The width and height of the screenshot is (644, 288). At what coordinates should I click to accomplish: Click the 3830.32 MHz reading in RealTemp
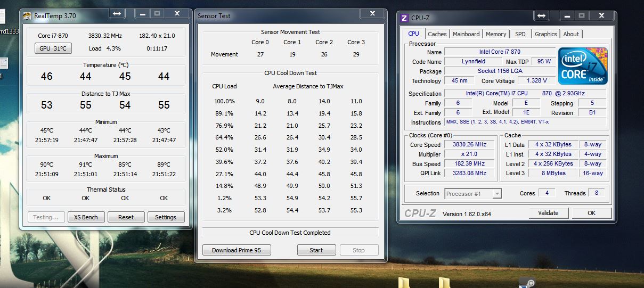pos(105,36)
